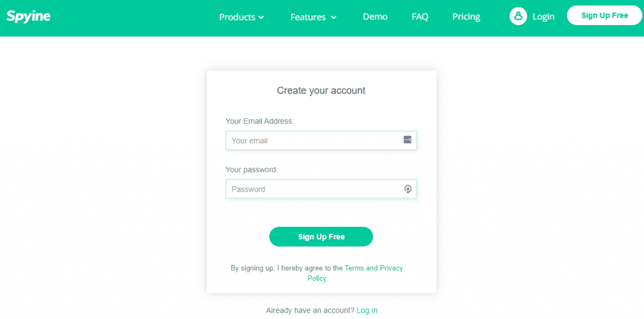644x319 pixels.
Task: Click into the Password input field
Action: [314, 189]
